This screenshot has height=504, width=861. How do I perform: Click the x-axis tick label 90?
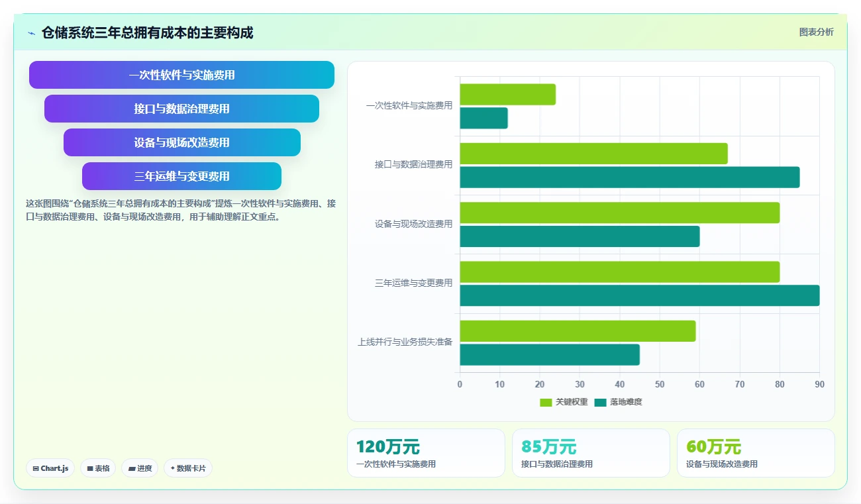pos(819,384)
